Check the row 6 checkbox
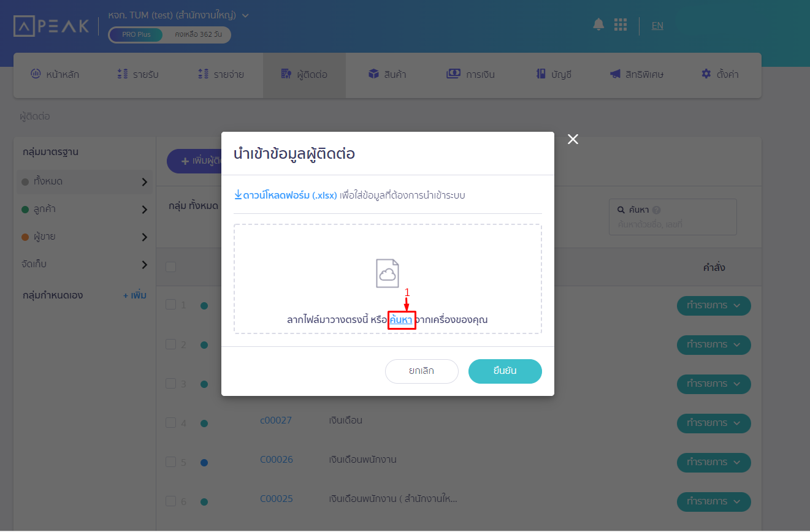The image size is (810, 532). coord(171,501)
